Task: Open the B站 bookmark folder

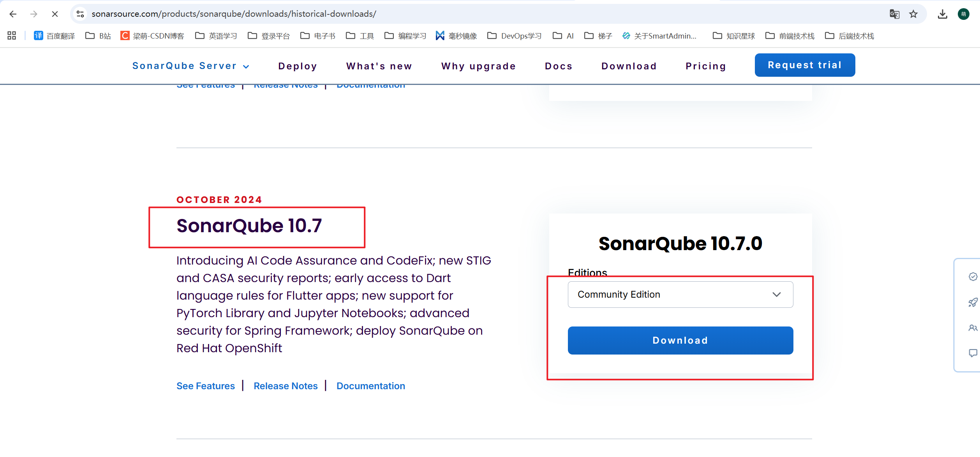Action: click(x=98, y=36)
